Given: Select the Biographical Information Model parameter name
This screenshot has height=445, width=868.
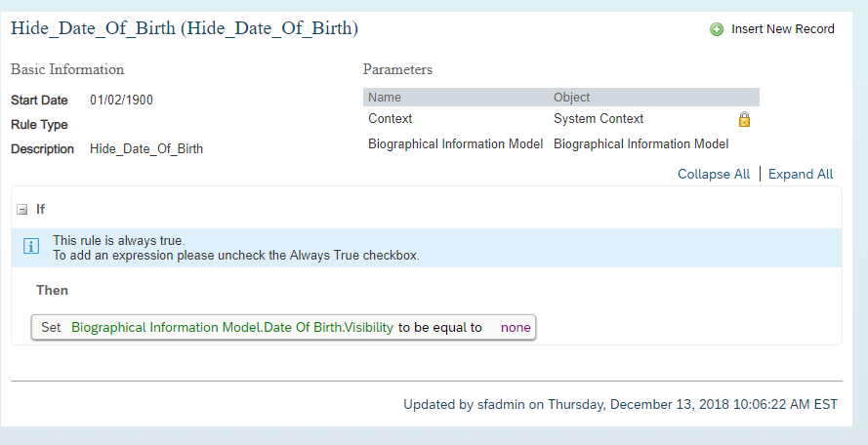Looking at the screenshot, I should click(456, 143).
